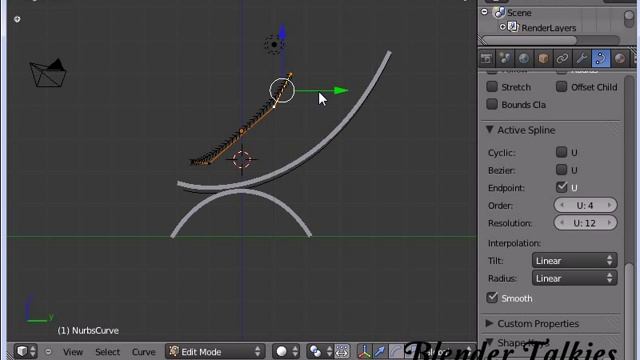640x360 pixels.
Task: Open the View menu
Action: [x=73, y=352]
